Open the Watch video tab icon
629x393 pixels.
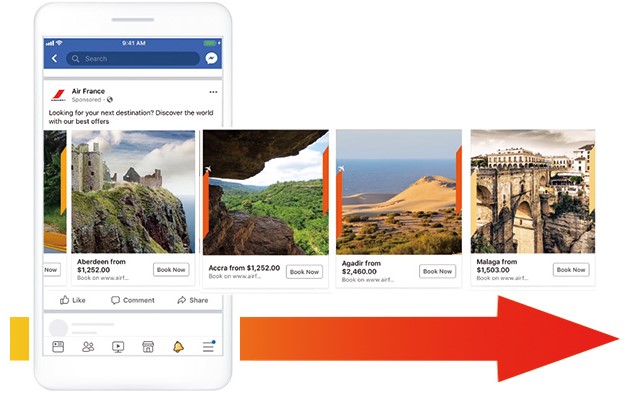(118, 346)
